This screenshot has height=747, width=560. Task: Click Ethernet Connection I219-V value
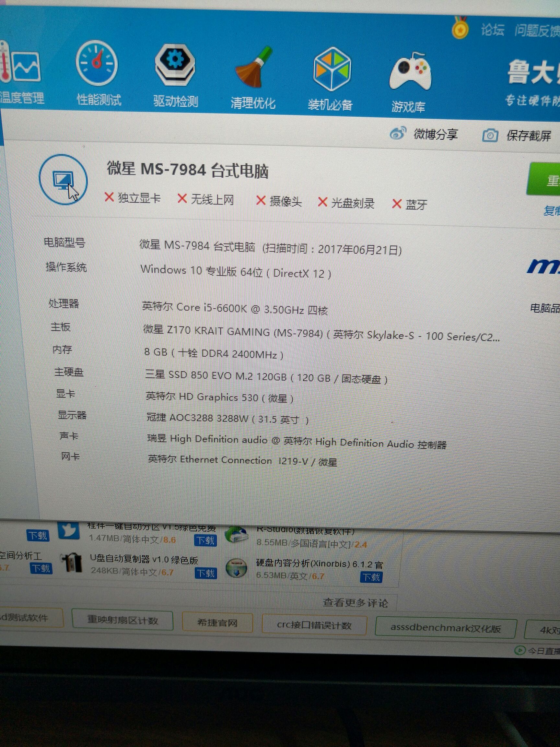coord(242,460)
